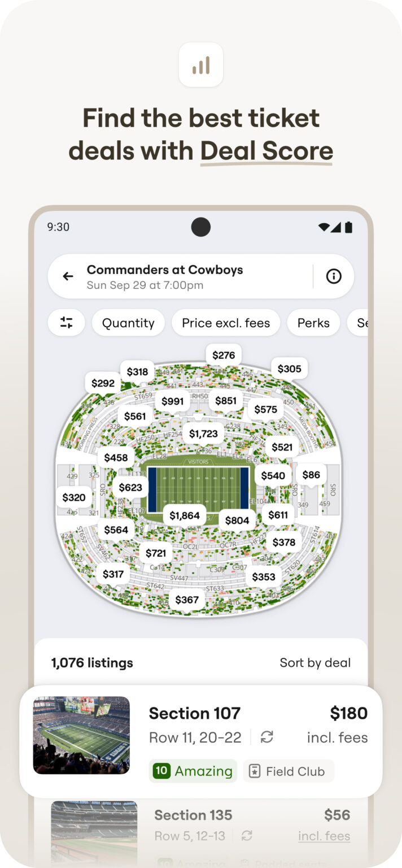
Task: Tap the back arrow to exit the seat map
Action: click(x=68, y=276)
